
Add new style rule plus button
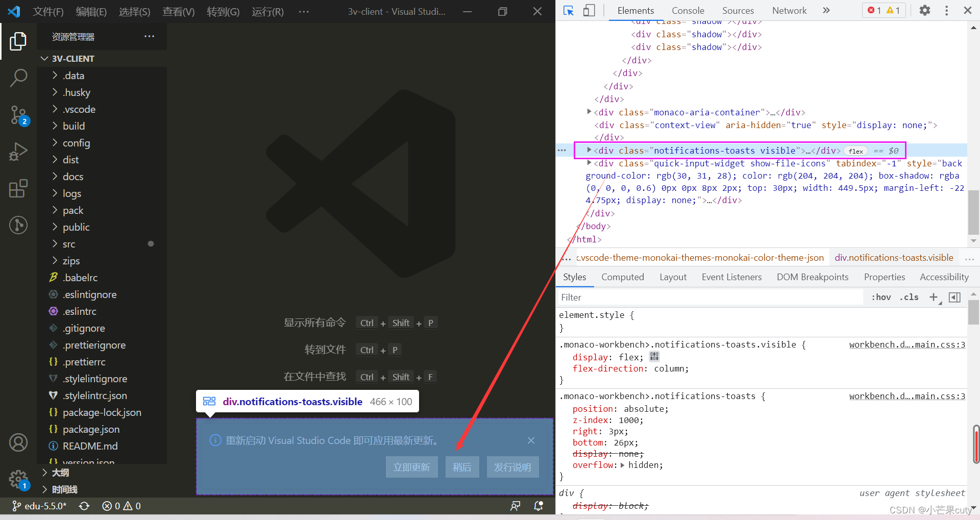[x=934, y=297]
